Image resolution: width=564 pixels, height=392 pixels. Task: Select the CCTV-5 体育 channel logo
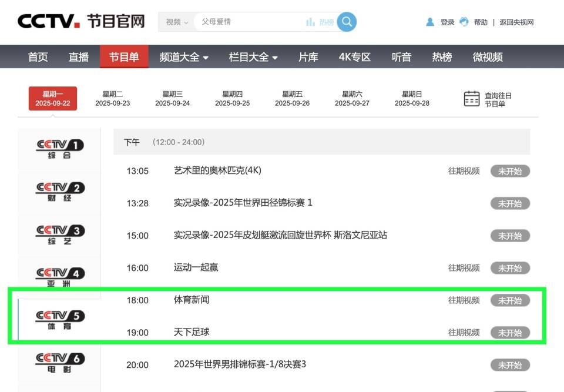[60, 320]
